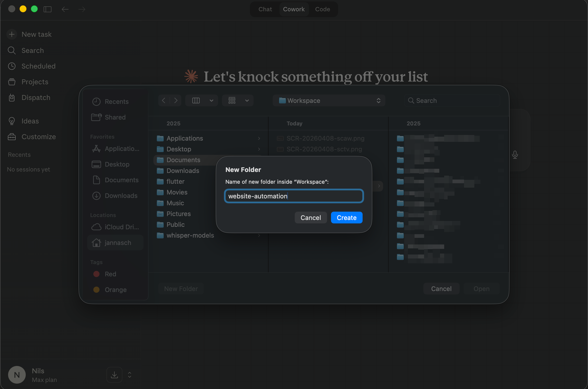Click the download update icon near Nils
Viewport: 588px width, 389px height.
click(114, 375)
